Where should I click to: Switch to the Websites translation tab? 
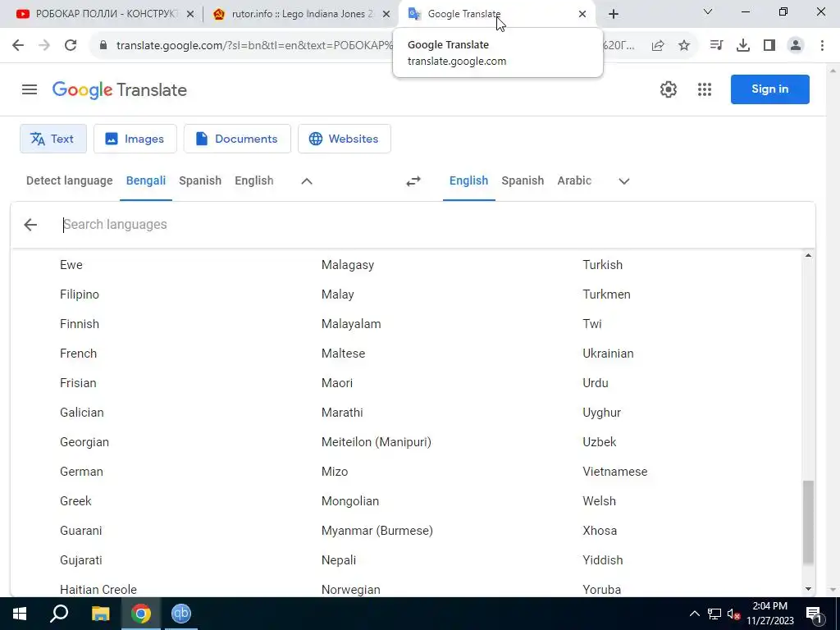(x=345, y=139)
